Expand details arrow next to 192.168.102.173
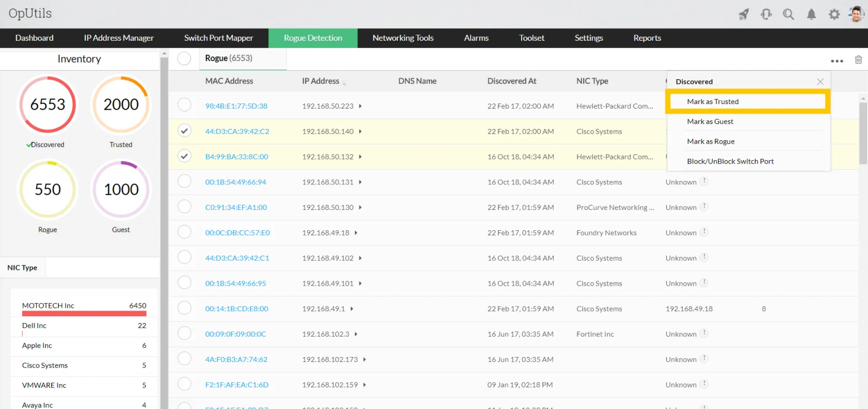The image size is (868, 409). coord(364,359)
